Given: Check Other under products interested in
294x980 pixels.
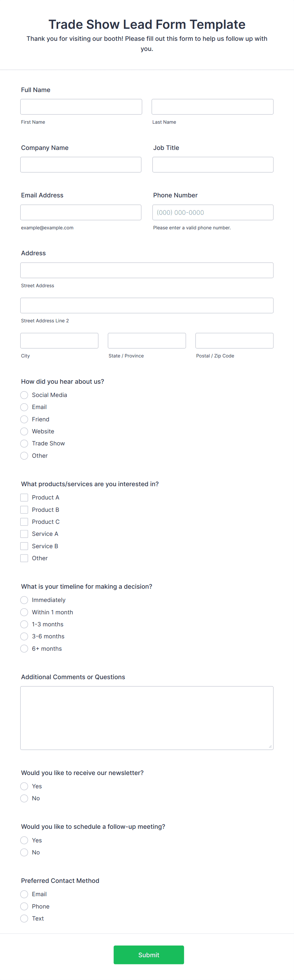Looking at the screenshot, I should click(x=24, y=558).
